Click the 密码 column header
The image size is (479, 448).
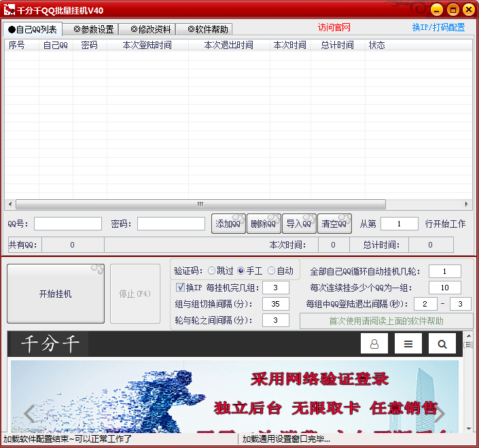pyautogui.click(x=90, y=45)
